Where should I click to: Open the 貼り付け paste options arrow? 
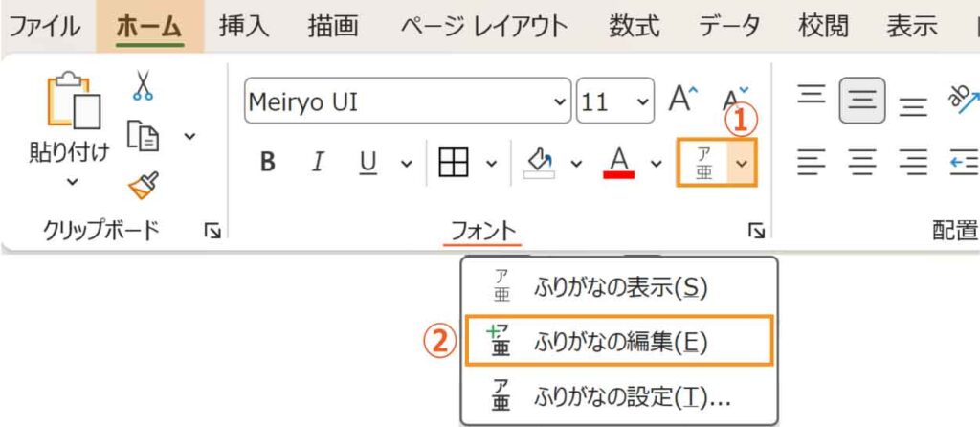pos(73,183)
